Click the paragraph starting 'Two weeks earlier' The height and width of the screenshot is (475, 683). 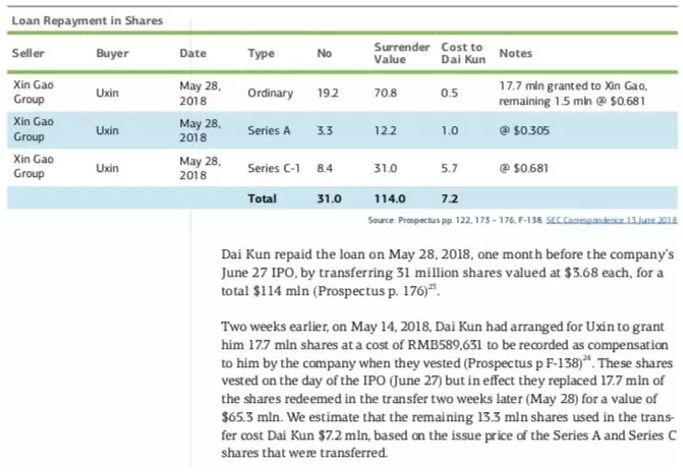447,390
